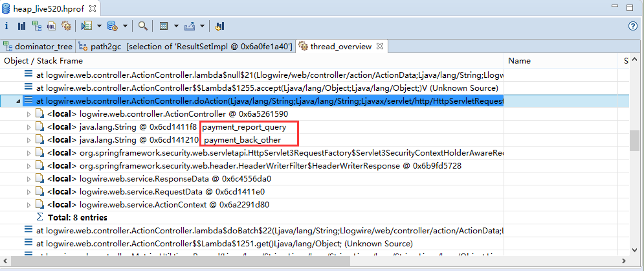
Task: Expand the HttpServlet3RequestFactory local node
Action: (x=28, y=153)
